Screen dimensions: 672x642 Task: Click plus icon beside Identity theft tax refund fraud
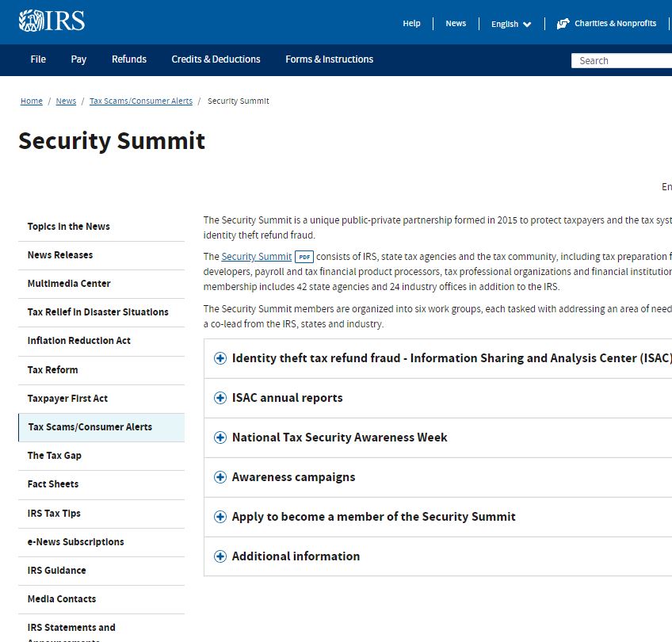click(220, 358)
